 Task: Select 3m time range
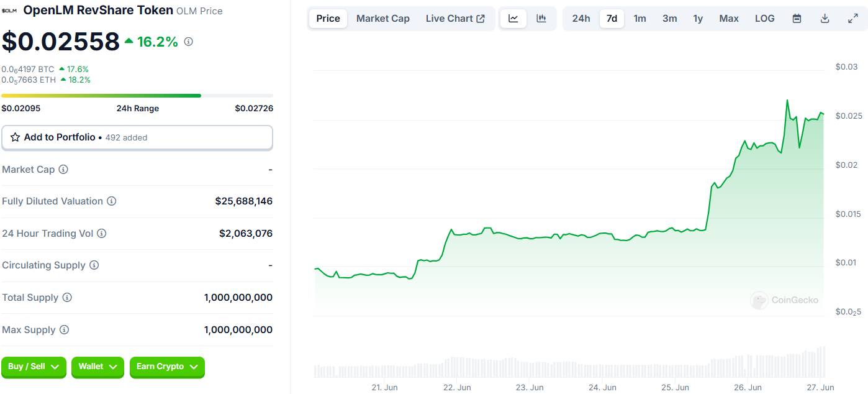coord(669,19)
